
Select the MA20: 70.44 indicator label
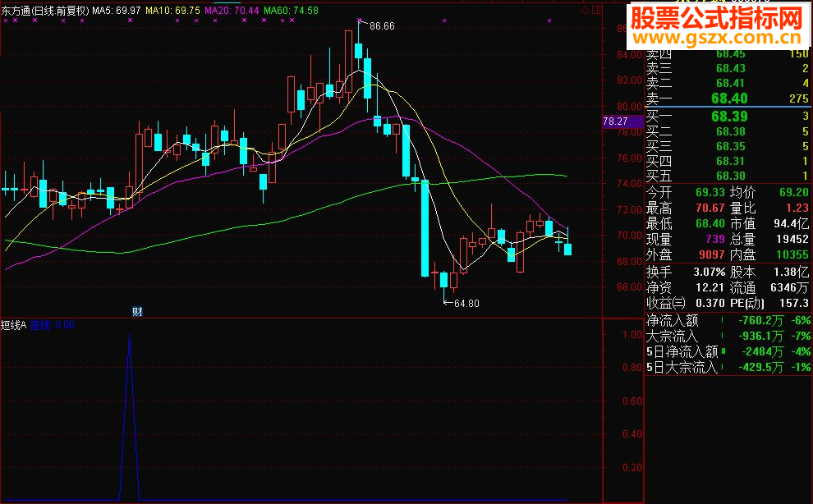232,11
